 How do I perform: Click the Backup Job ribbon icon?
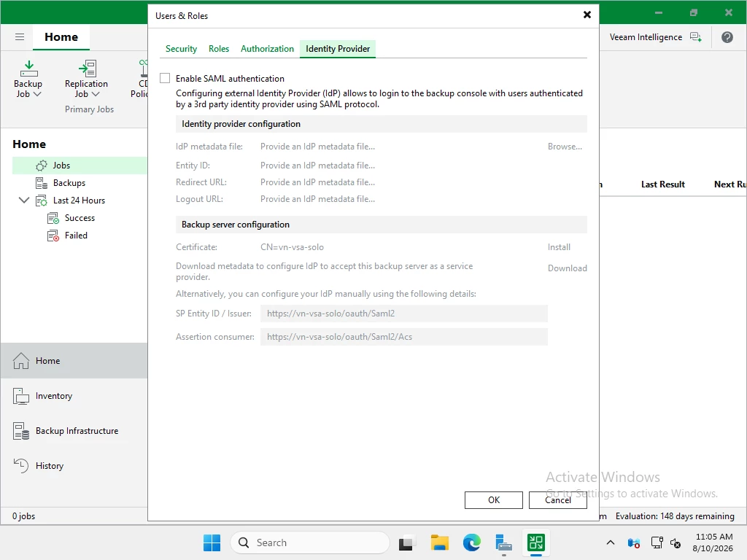[28, 69]
